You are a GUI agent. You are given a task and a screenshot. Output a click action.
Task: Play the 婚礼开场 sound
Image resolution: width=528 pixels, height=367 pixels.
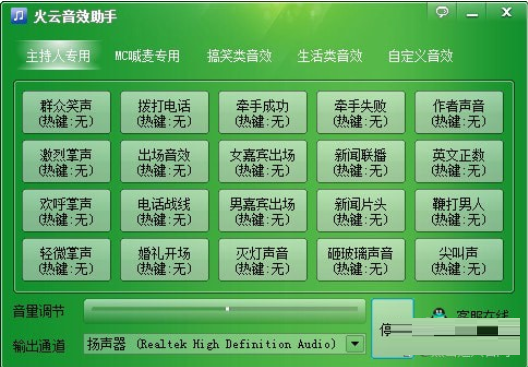click(164, 260)
